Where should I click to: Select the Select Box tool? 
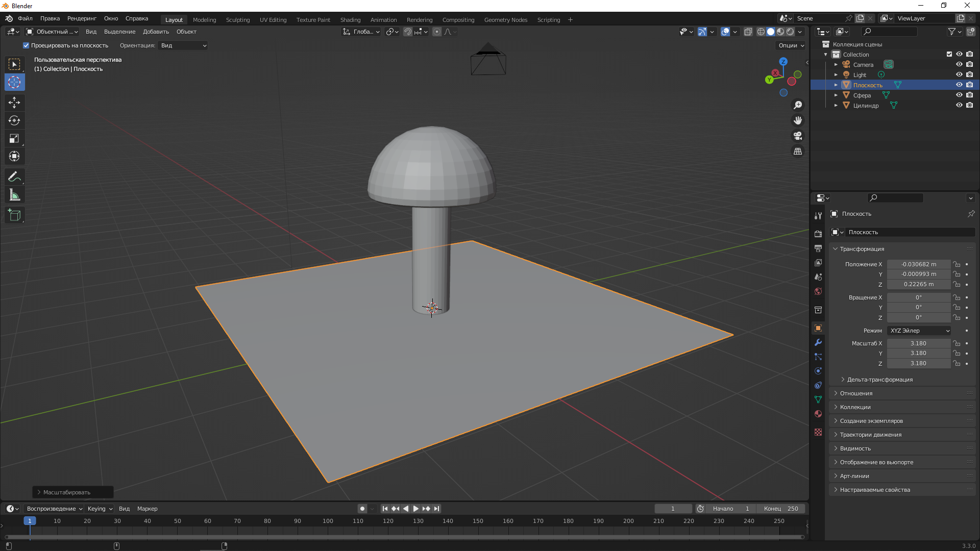click(14, 64)
